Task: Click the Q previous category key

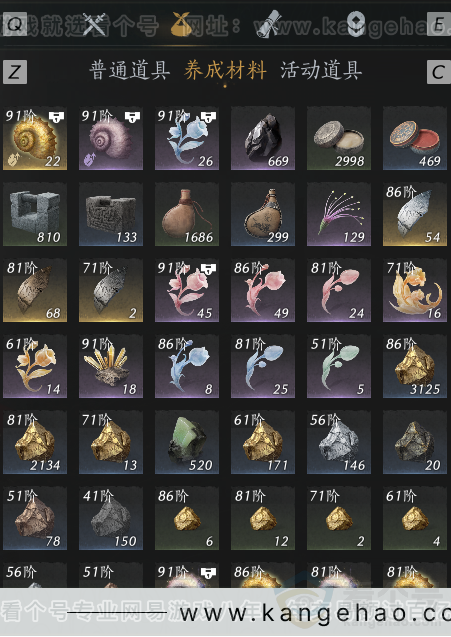Action: pyautogui.click(x=15, y=24)
